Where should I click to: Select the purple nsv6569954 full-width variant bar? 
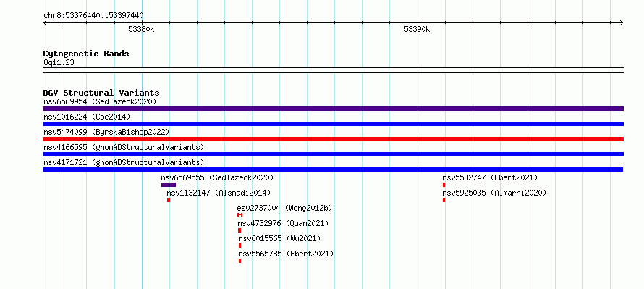point(333,109)
